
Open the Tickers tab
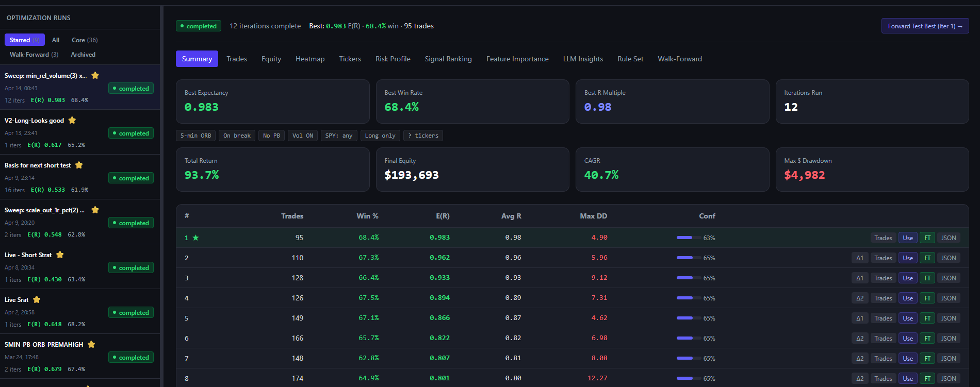pos(350,59)
